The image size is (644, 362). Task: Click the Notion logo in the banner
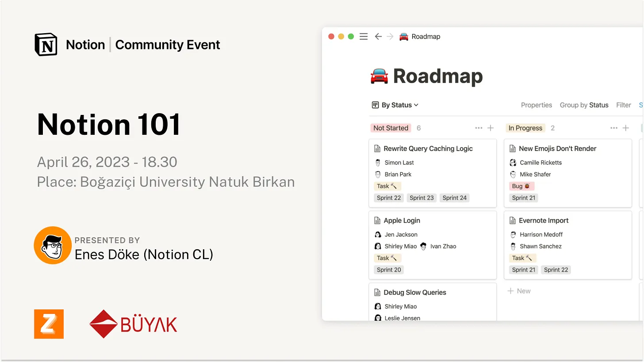pos(46,44)
